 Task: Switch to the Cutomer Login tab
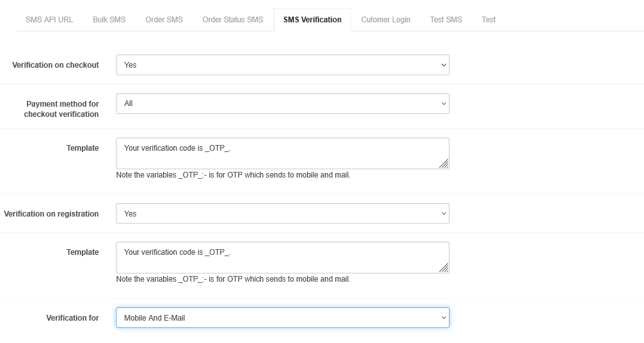pyautogui.click(x=386, y=20)
